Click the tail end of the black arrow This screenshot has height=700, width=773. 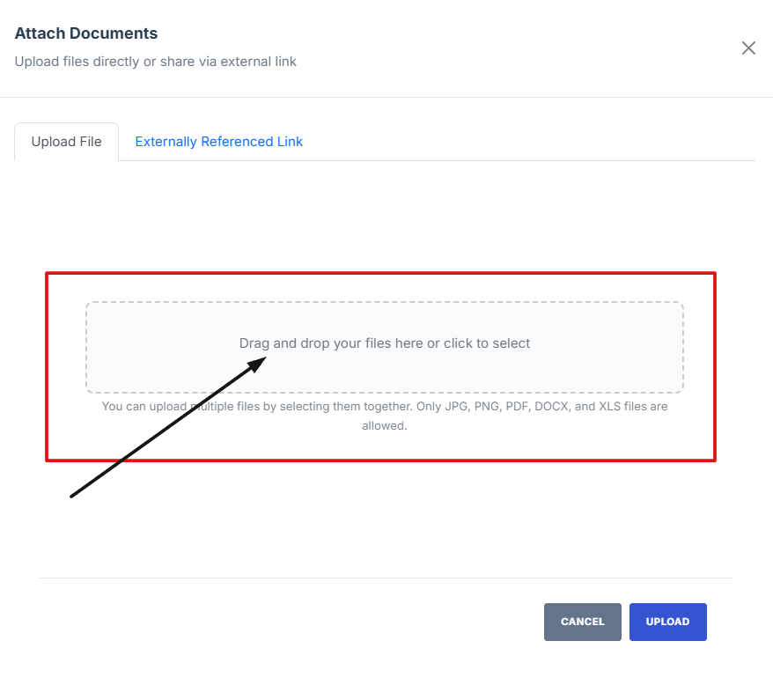[x=73, y=495]
